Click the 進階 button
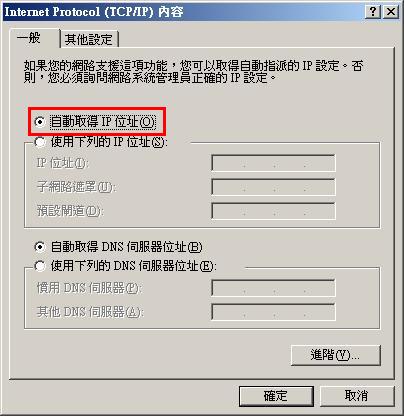 [335, 355]
